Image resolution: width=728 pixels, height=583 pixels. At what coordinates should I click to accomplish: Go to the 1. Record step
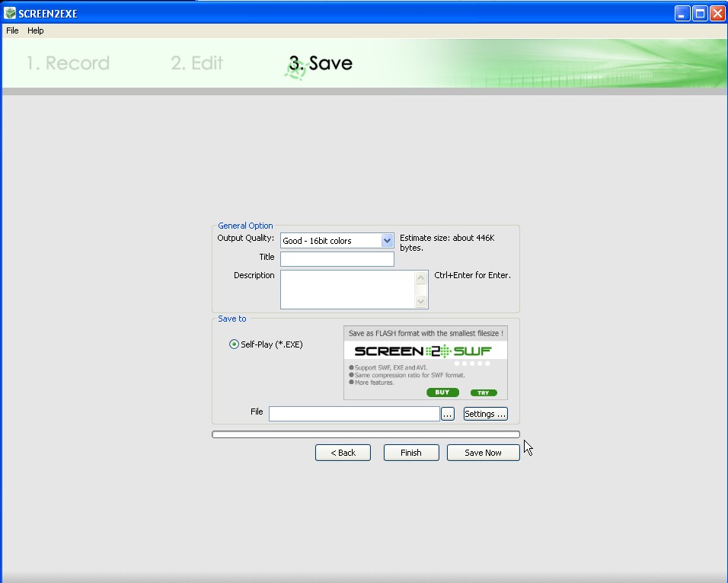(x=69, y=63)
